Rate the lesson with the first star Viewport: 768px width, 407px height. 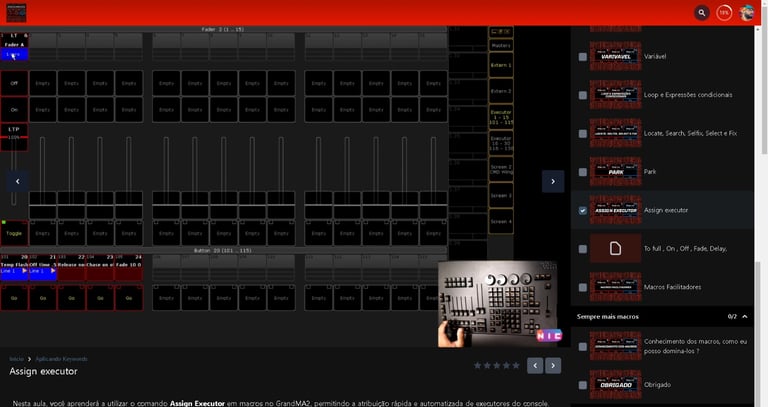coord(478,365)
